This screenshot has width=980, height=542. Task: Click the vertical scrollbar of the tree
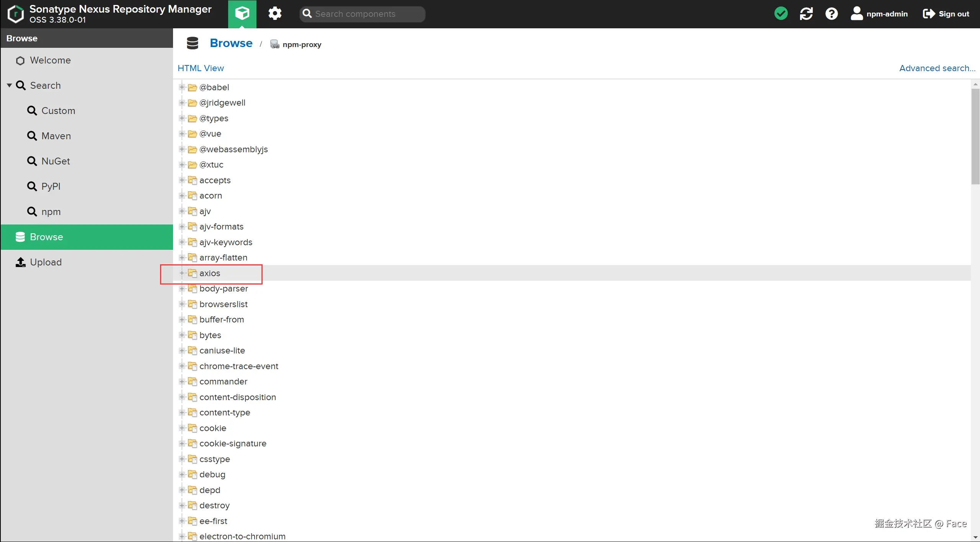tap(975, 137)
